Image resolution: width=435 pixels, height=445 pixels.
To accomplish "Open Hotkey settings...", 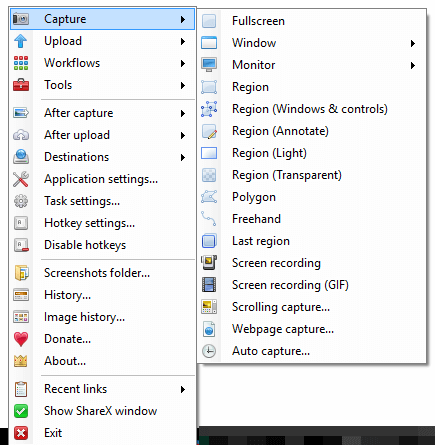I will [103, 223].
